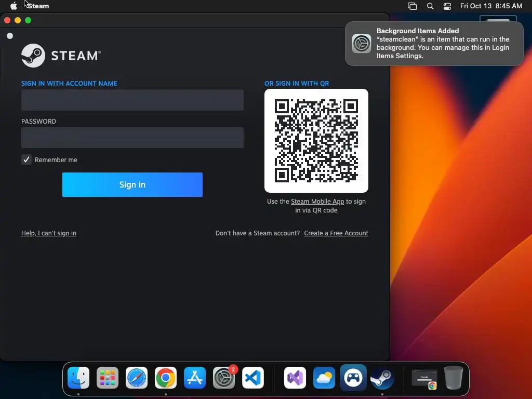This screenshot has height=399, width=532.
Task: Open the Steam Mobile App link
Action: coord(317,201)
